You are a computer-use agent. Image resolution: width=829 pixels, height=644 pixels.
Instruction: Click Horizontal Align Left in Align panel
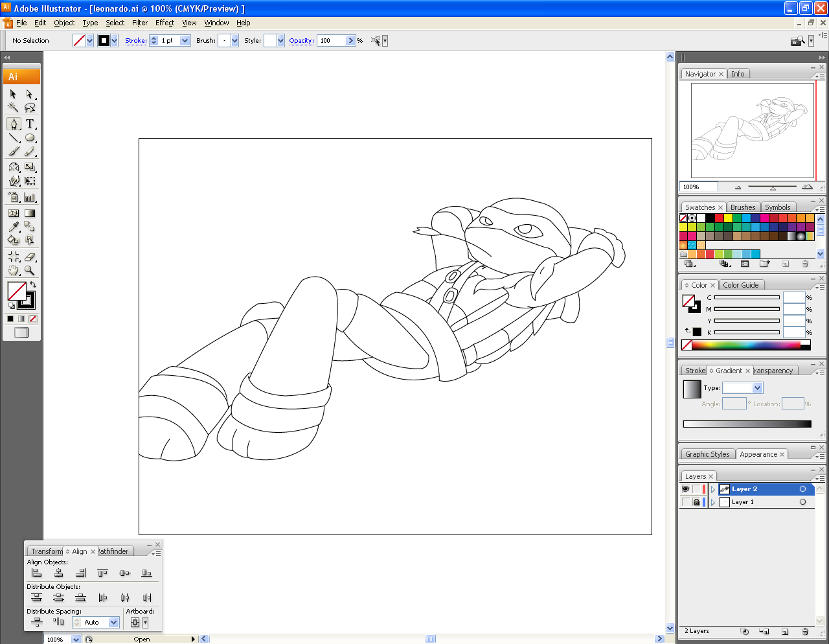point(37,573)
